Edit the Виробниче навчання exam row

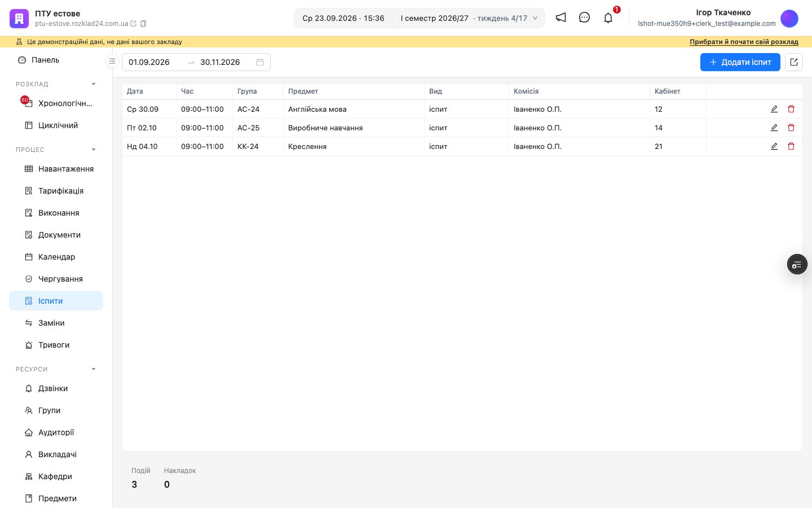point(774,128)
